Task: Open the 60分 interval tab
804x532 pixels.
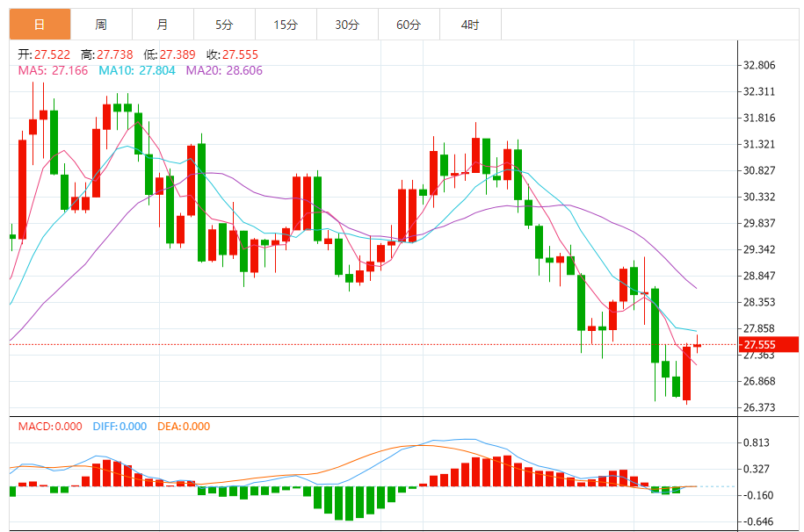Action: 409,24
